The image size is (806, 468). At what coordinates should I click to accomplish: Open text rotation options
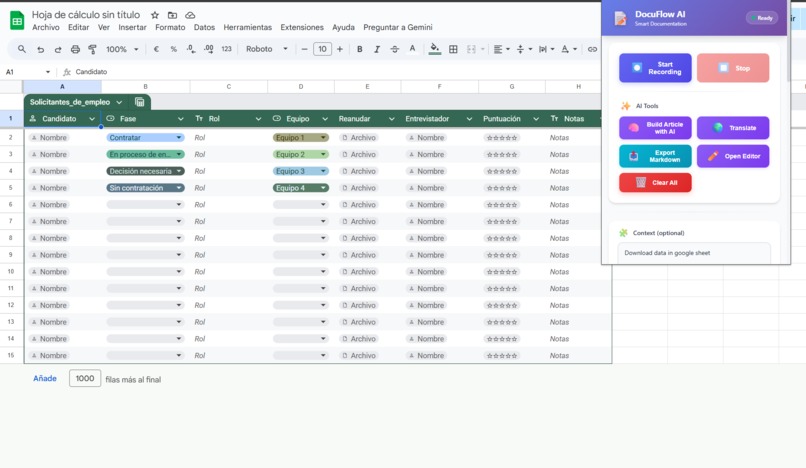pyautogui.click(x=569, y=49)
